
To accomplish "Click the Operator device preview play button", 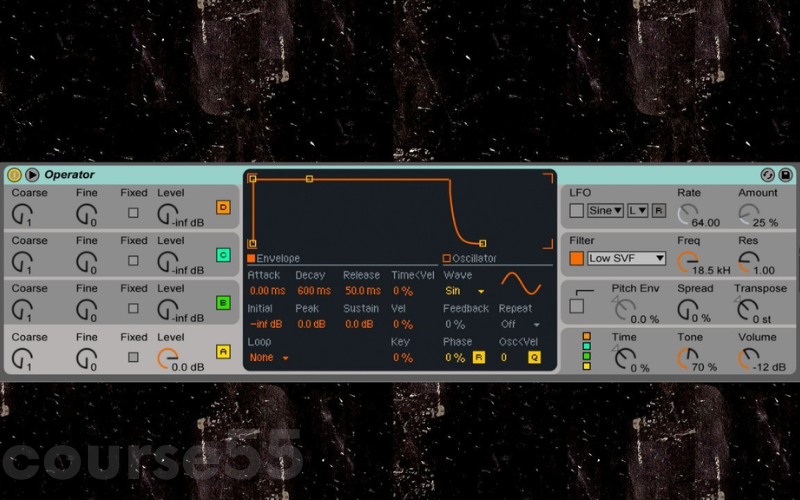I will click(32, 175).
